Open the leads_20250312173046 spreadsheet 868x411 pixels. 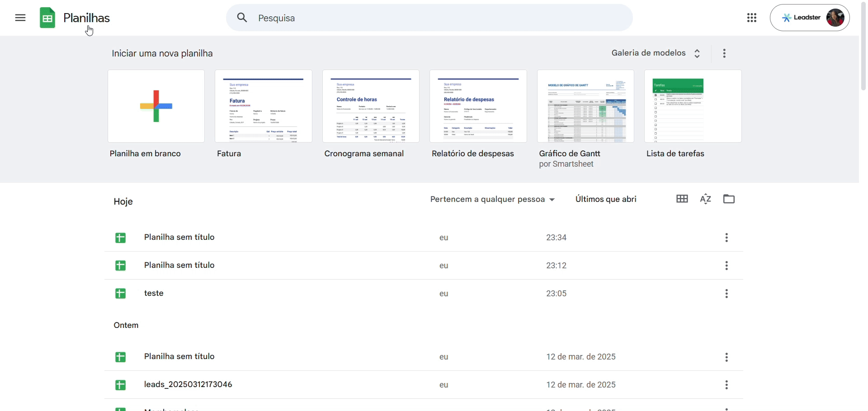(424, 385)
